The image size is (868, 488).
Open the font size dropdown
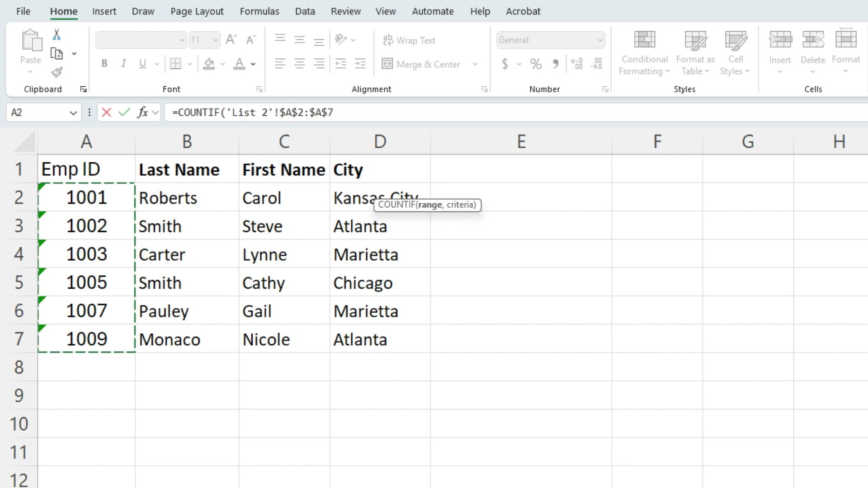coord(215,40)
